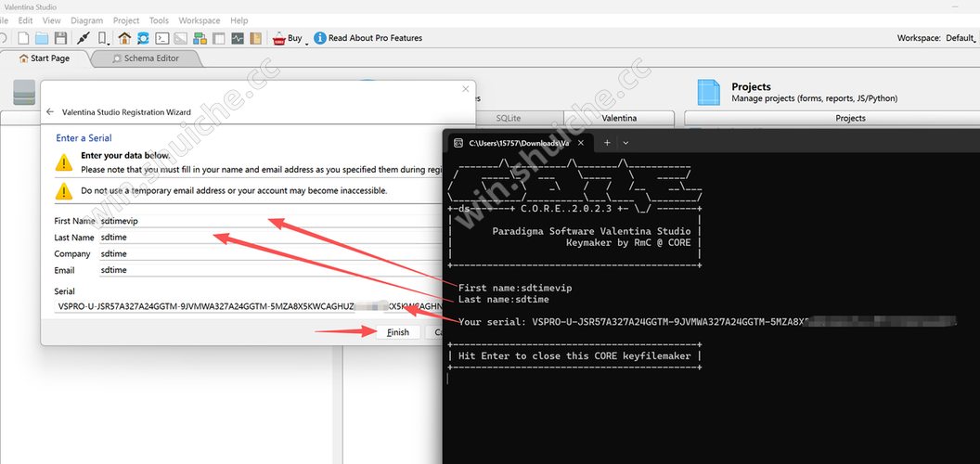The width and height of the screenshot is (980, 464).
Task: Go back using the wizard's back arrow
Action: (x=50, y=111)
